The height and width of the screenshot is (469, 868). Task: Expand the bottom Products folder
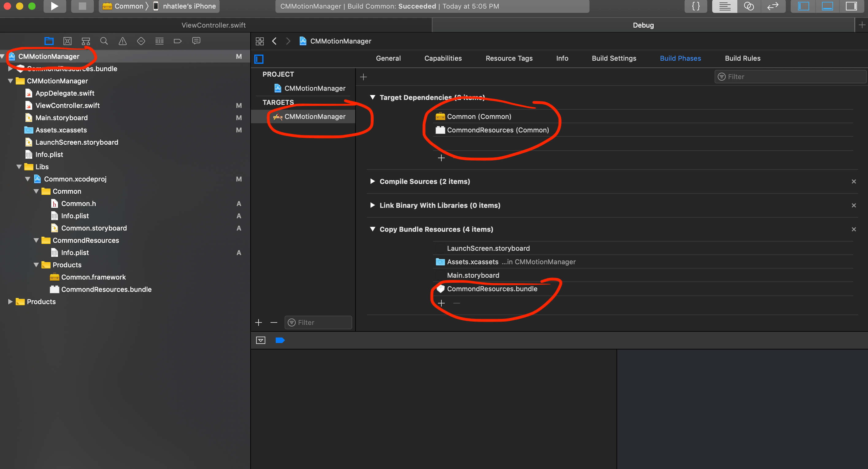pos(10,302)
